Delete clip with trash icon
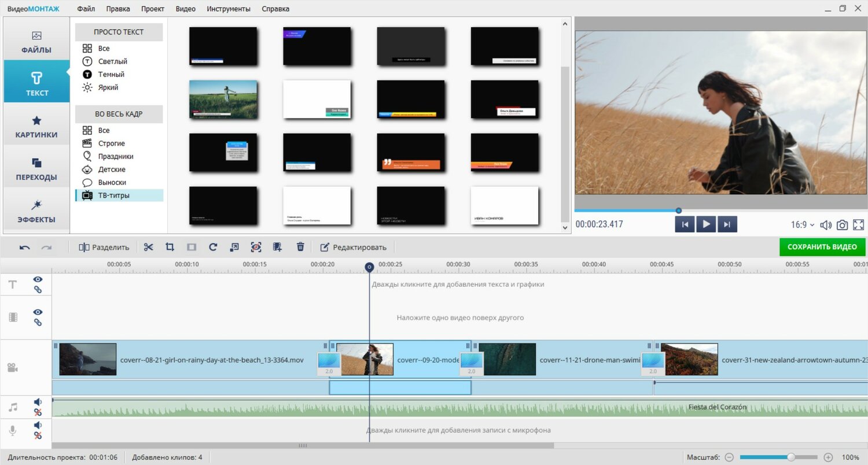868x465 pixels. (300, 247)
